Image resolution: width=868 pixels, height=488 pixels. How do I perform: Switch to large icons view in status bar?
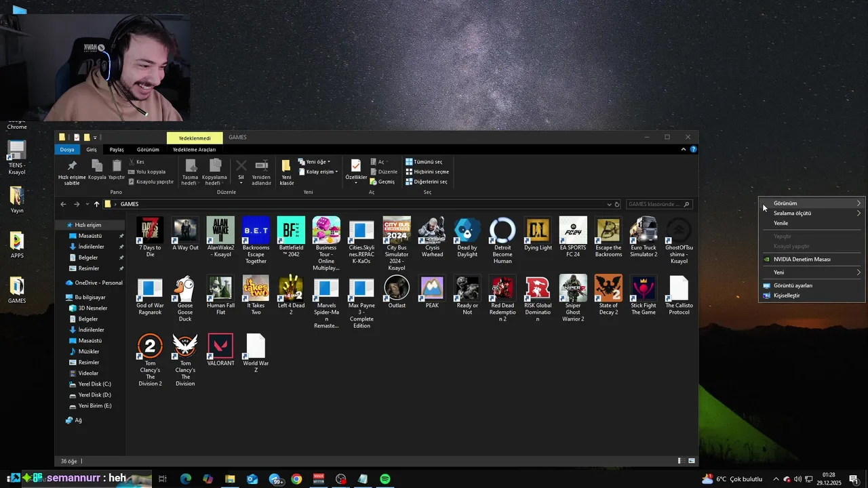pos(692,461)
